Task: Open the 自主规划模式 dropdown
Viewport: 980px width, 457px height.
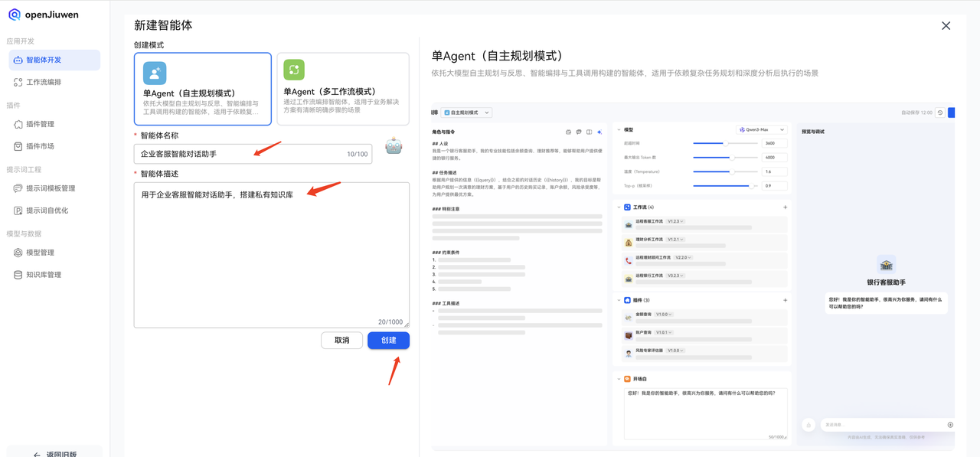Action: 465,113
